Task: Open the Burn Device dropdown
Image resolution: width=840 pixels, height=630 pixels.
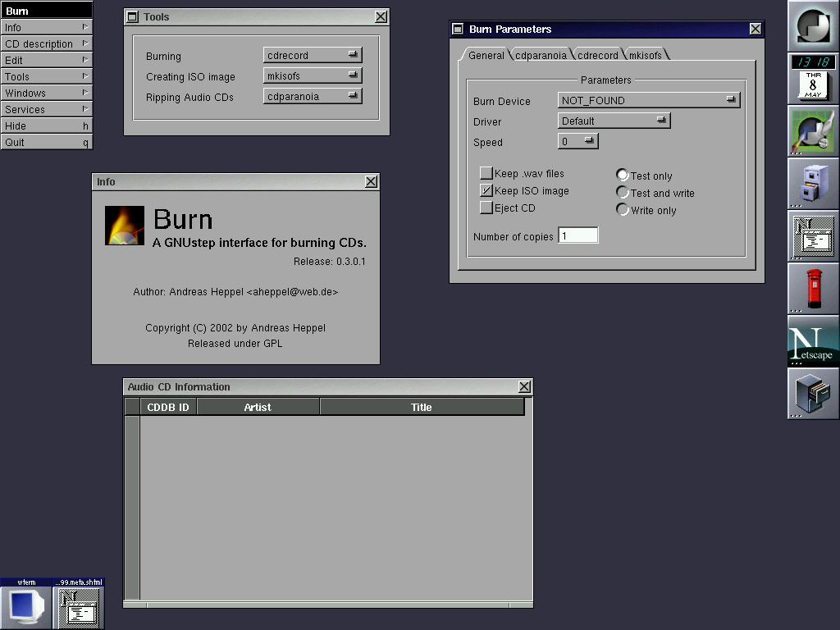Action: point(649,100)
